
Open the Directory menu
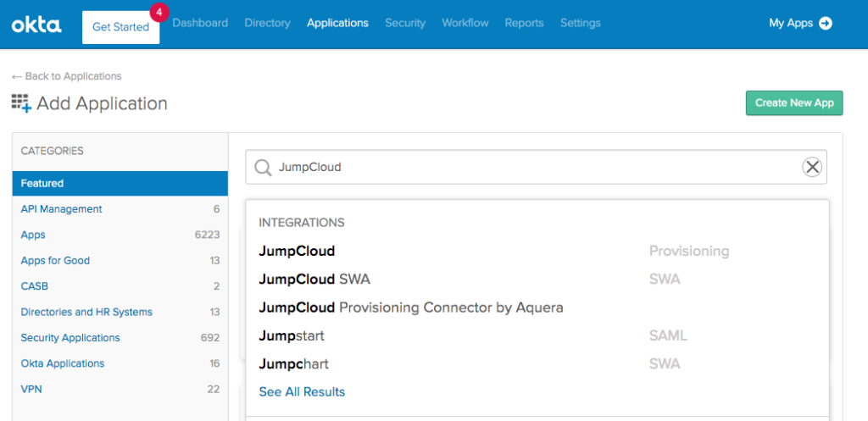267,23
